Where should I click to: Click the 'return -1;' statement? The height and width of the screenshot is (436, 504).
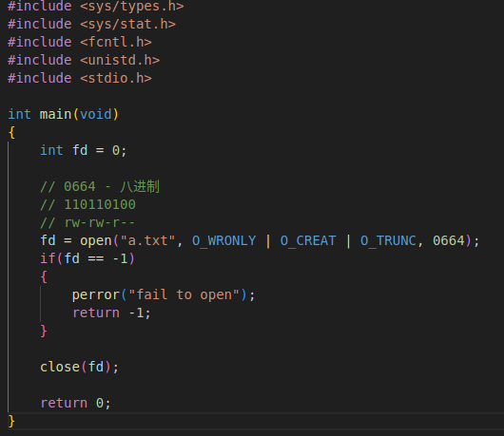(111, 313)
